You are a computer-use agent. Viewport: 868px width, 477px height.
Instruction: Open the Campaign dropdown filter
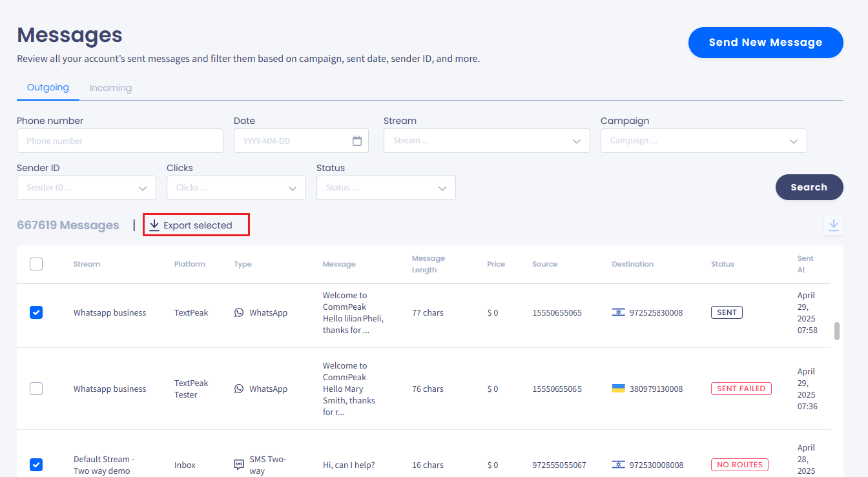704,141
